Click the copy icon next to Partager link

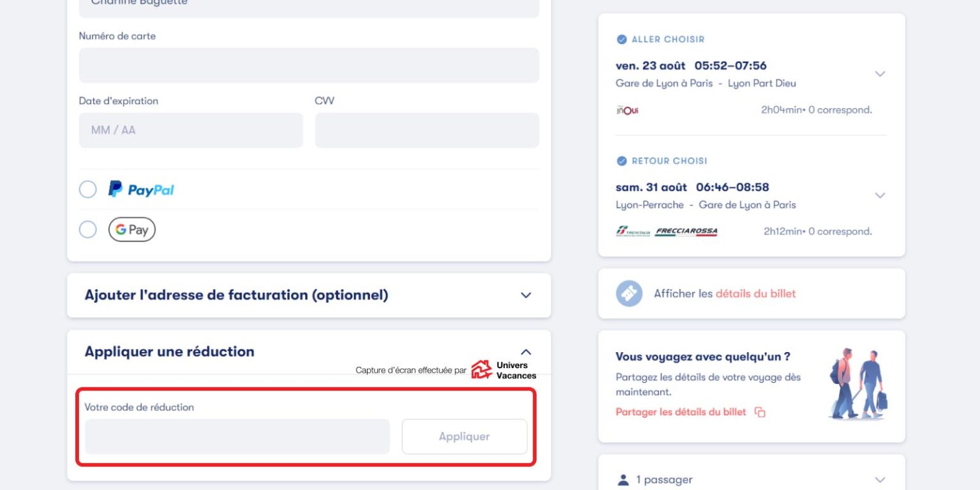[x=760, y=412]
